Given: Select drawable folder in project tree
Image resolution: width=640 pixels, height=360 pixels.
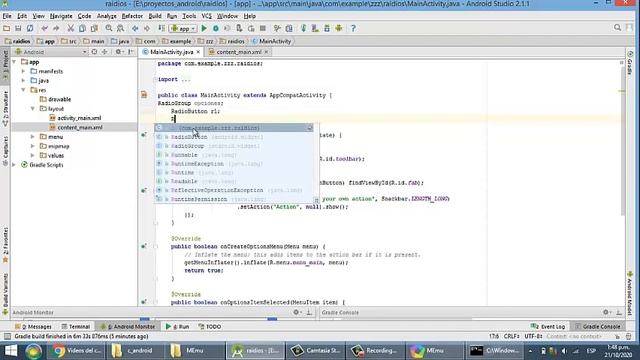Looking at the screenshot, I should pyautogui.click(x=56, y=99).
